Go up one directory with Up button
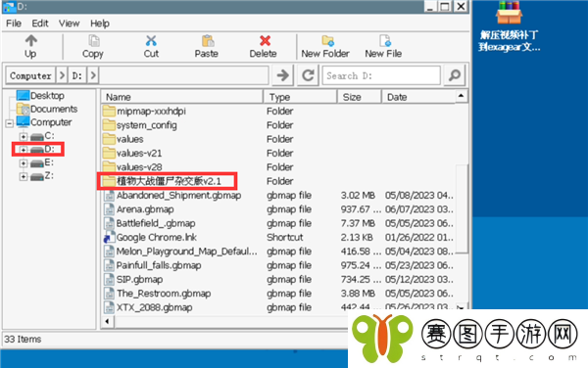This screenshot has height=368, width=588. (30, 46)
